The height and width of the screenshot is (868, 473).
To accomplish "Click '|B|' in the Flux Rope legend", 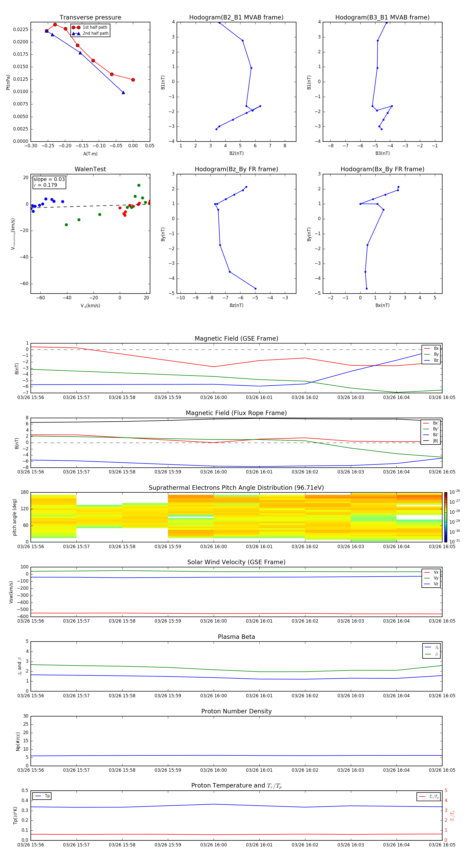I will pyautogui.click(x=431, y=441).
